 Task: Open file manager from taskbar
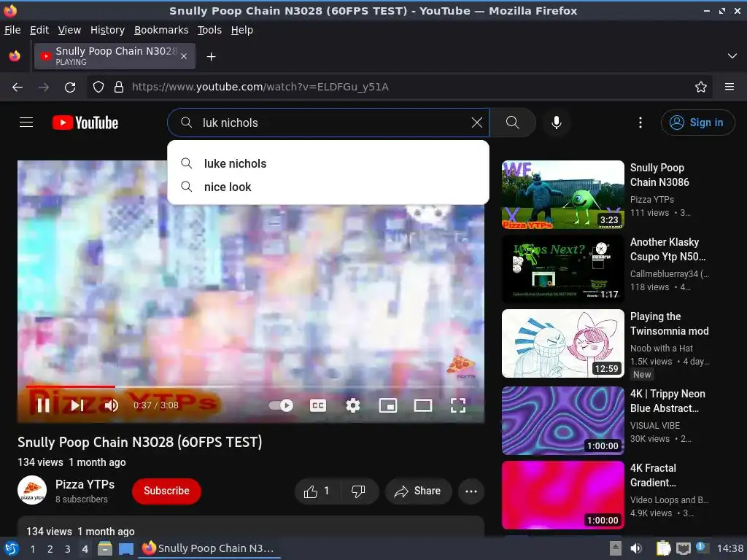(x=105, y=548)
